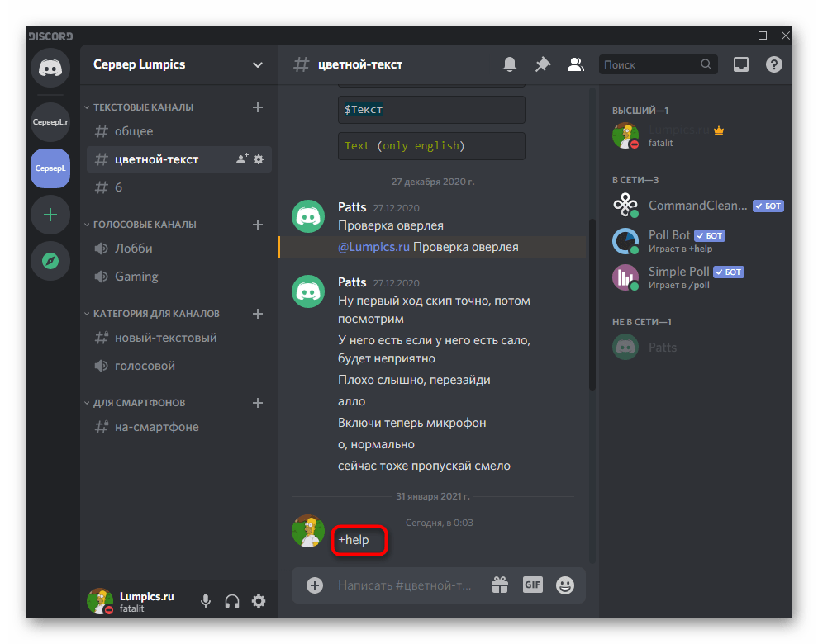818x644 pixels.
Task: Open the inbox icon
Action: click(x=741, y=64)
